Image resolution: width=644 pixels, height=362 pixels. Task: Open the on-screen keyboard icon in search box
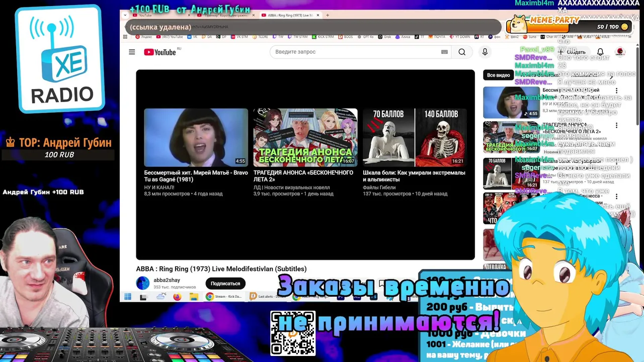[444, 52]
